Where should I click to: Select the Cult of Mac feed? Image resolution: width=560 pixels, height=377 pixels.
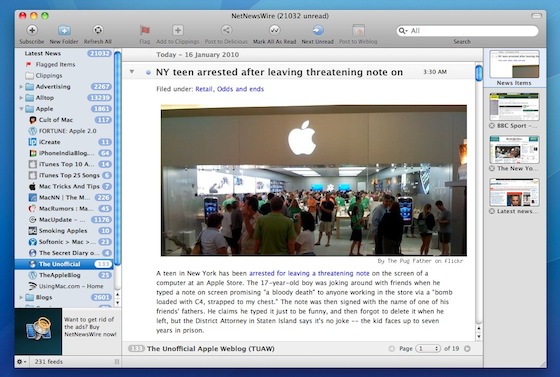tap(65, 120)
